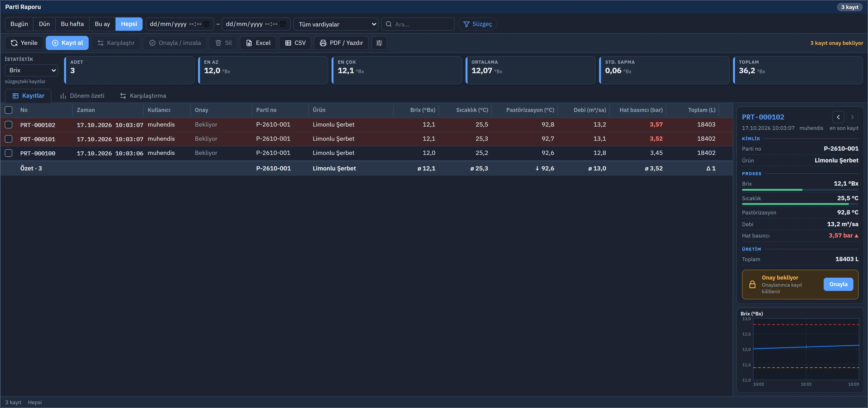Click the start date input field
Image resolution: width=868 pixels, height=408 pixels.
179,24
